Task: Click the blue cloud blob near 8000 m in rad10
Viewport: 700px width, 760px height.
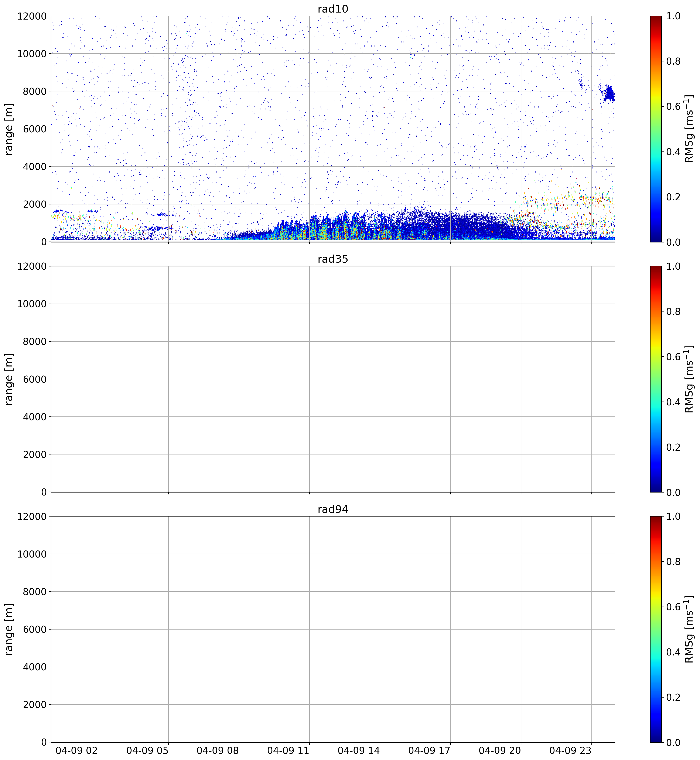Action: [x=609, y=93]
